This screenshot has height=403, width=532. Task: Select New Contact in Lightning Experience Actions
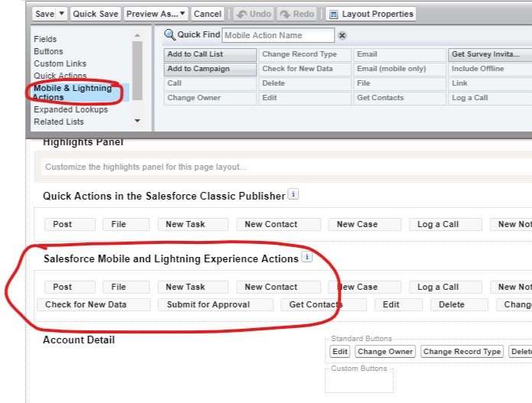[x=278, y=288]
